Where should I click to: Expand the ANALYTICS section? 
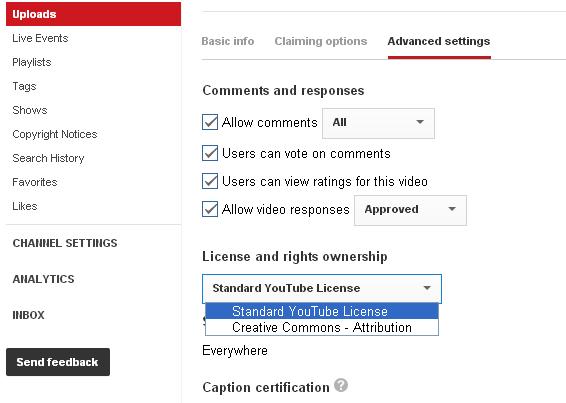click(x=43, y=279)
